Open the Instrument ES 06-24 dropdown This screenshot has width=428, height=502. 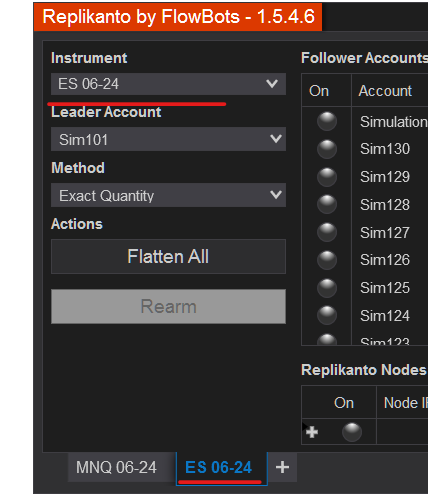[168, 84]
